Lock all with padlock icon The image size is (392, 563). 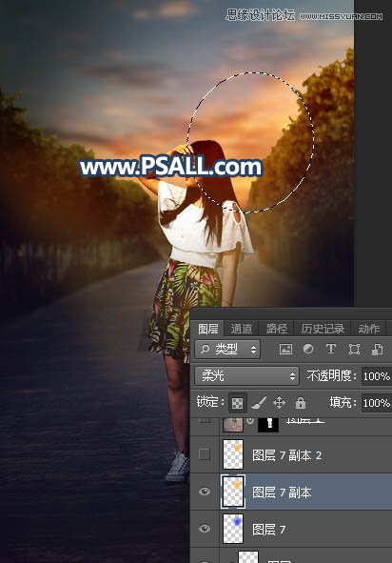(301, 403)
